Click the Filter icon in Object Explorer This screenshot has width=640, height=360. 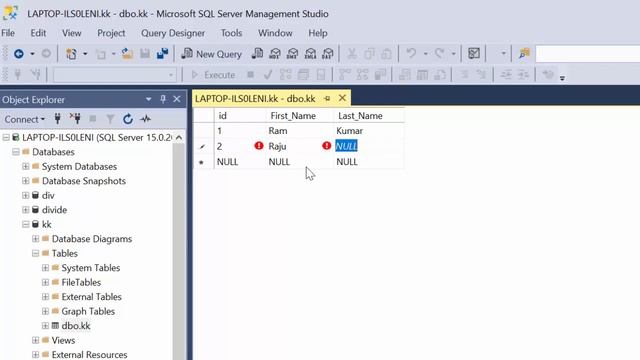110,119
